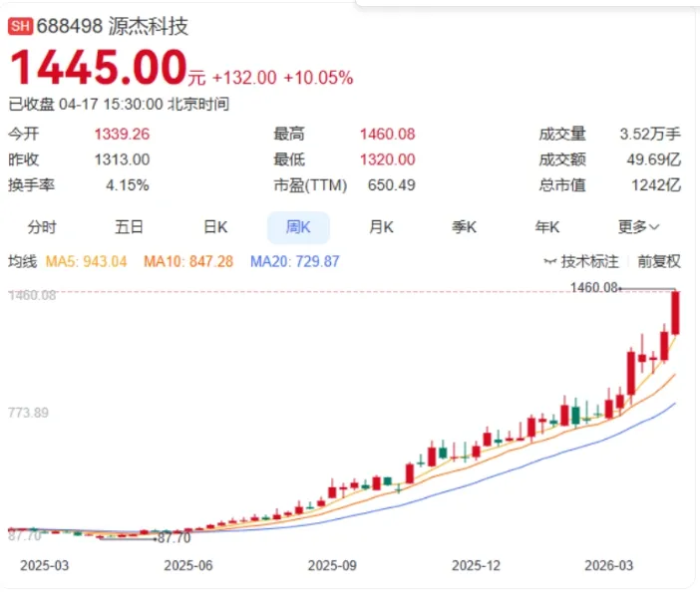
Task: Click the MA5: 943.04 indicator label
Action: pos(86,261)
